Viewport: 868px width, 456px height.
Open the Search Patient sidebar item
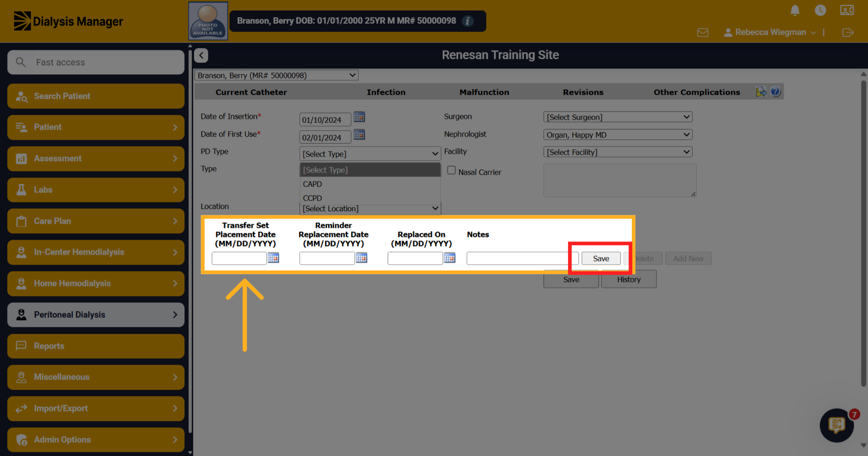[95, 96]
